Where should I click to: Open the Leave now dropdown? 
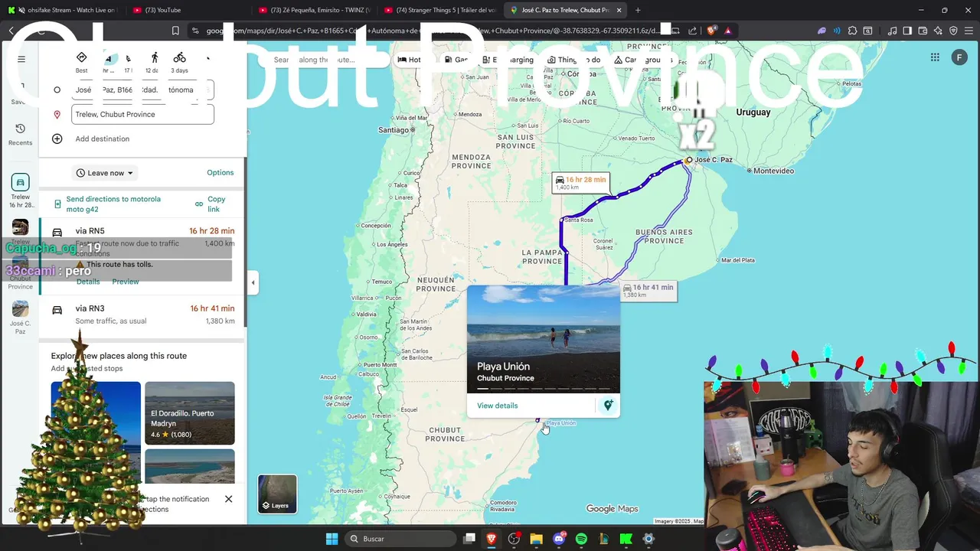click(x=105, y=173)
